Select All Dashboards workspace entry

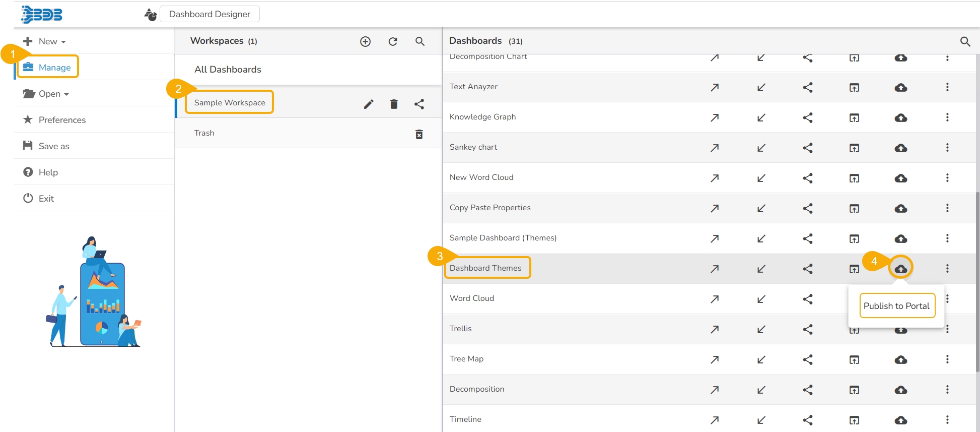[x=228, y=70]
